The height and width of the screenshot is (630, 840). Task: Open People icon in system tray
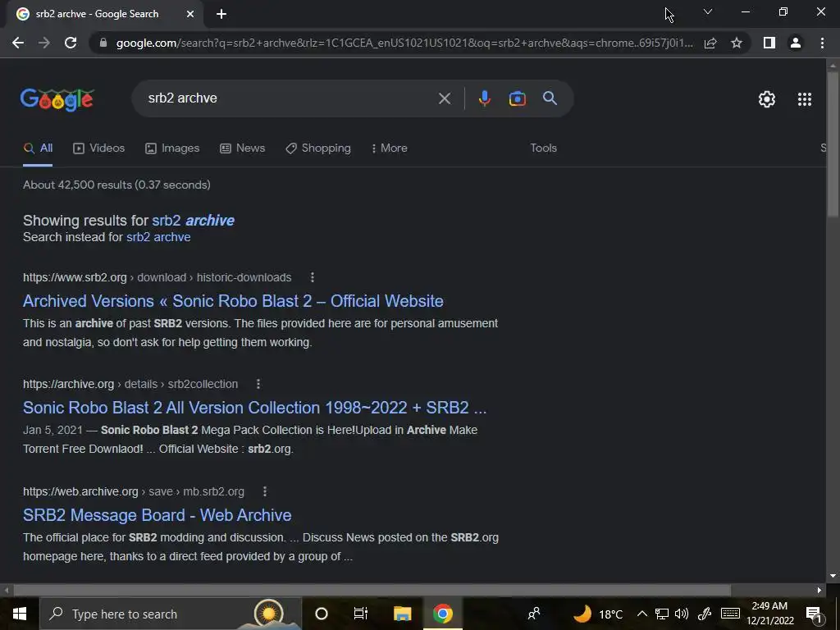(533, 614)
